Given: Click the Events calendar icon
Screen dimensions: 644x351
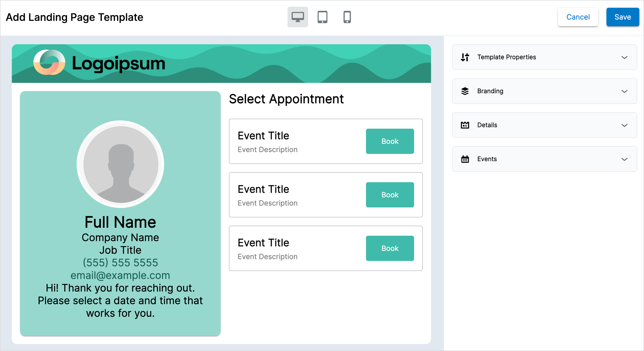Looking at the screenshot, I should (465, 159).
